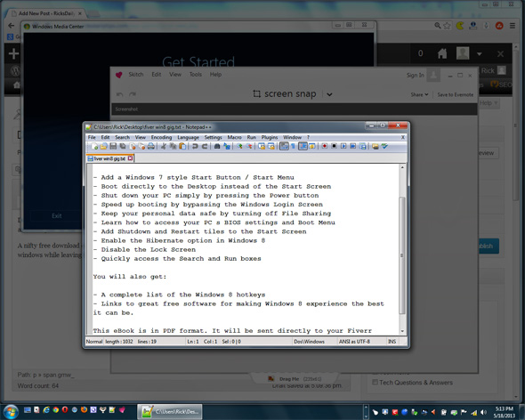Close the fiver win8 gig.txt tab with its X
The height and width of the screenshot is (420, 525).
tap(130, 158)
